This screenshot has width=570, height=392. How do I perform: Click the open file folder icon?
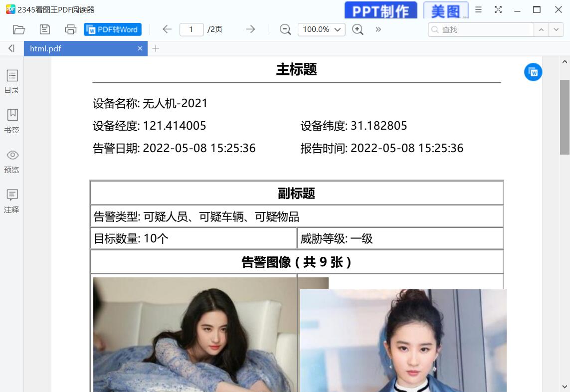click(x=19, y=29)
